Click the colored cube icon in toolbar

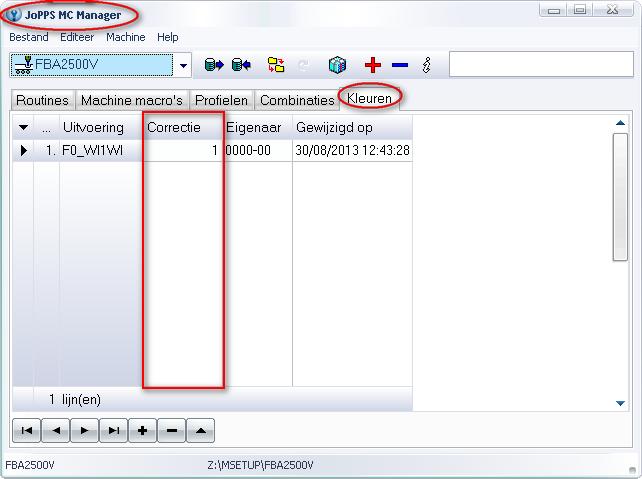pyautogui.click(x=337, y=65)
